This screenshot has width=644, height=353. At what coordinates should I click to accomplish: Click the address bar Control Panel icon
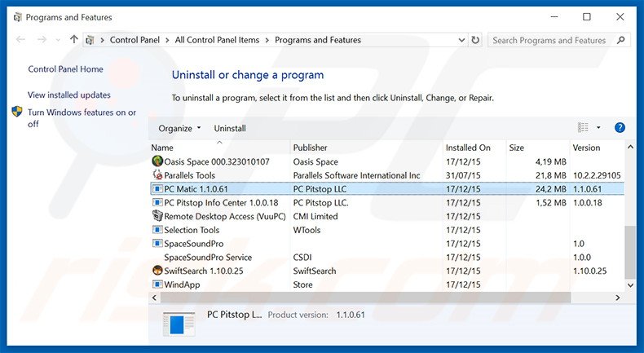click(90, 40)
